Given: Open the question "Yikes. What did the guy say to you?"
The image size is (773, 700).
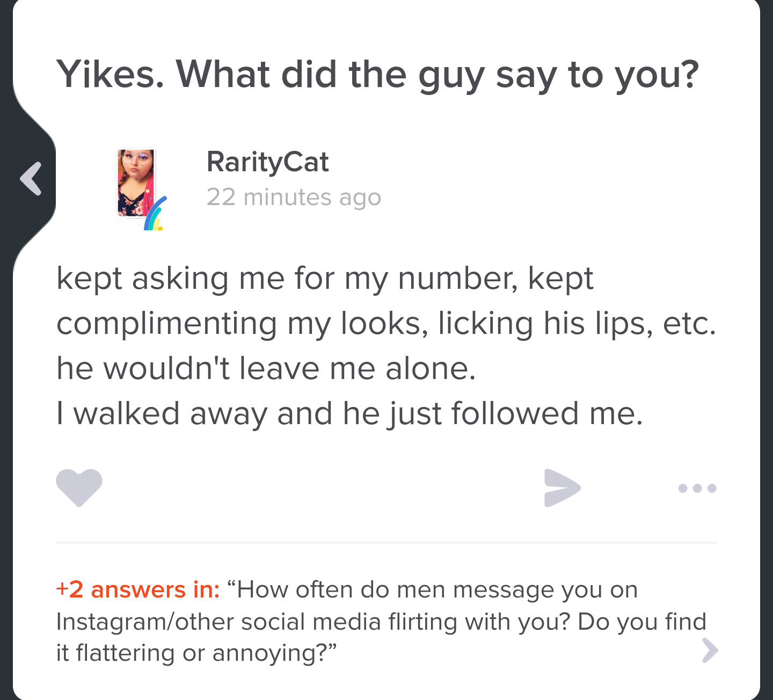Looking at the screenshot, I should click(x=378, y=75).
